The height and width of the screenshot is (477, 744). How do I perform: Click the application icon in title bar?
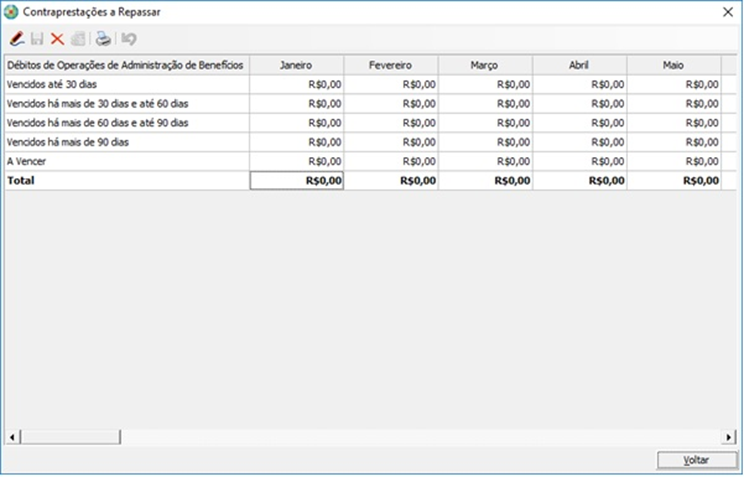click(x=12, y=12)
